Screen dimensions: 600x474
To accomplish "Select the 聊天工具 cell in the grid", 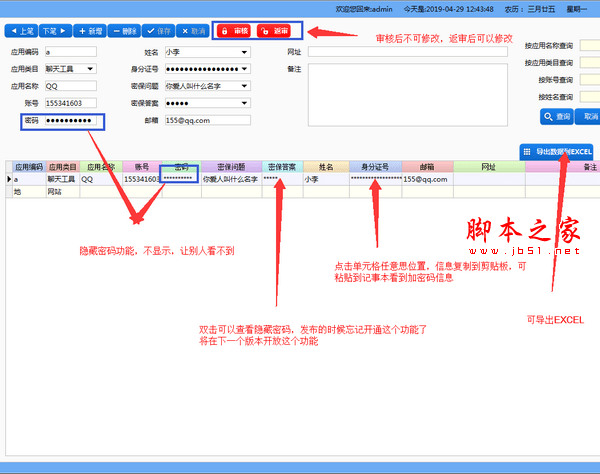I will coord(63,179).
